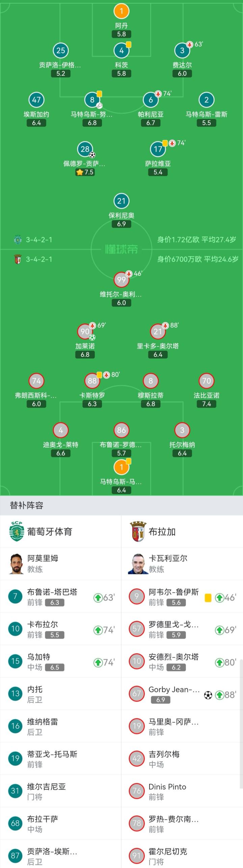
Task: Tap 法比亚诺 number 70 jersey icon
Action: click(207, 381)
